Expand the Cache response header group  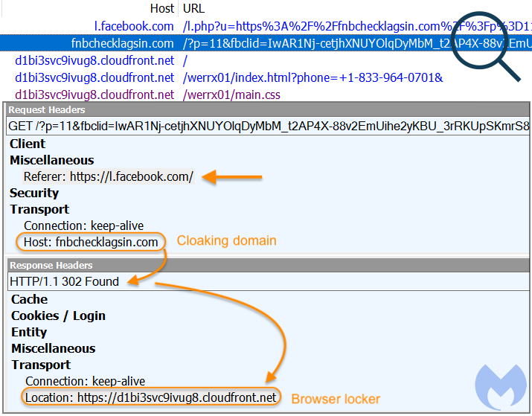coord(29,299)
